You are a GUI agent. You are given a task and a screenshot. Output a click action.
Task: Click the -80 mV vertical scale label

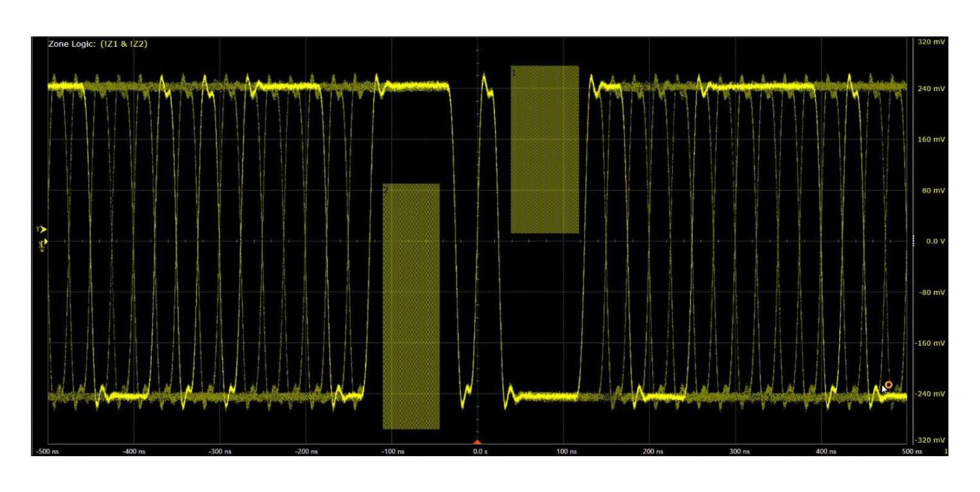(931, 293)
